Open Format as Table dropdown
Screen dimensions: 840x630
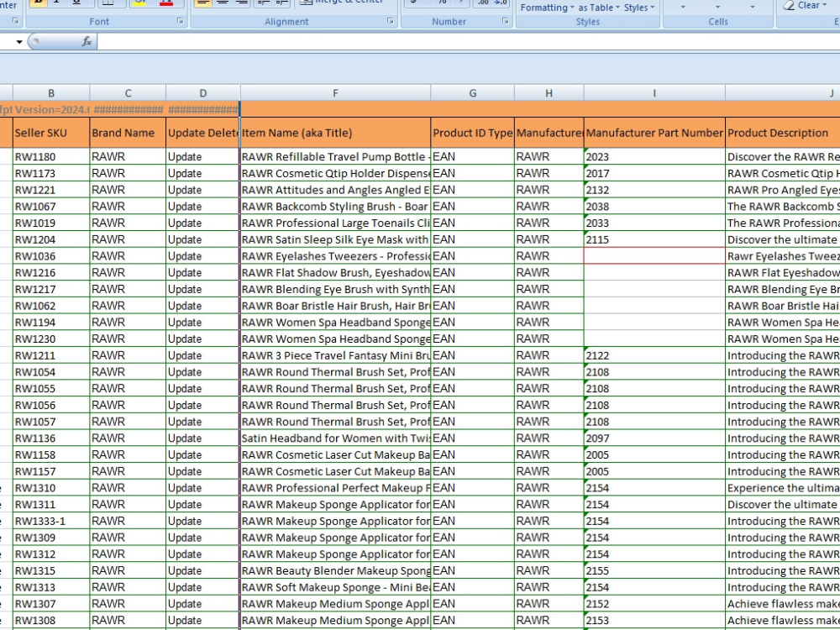599,8
